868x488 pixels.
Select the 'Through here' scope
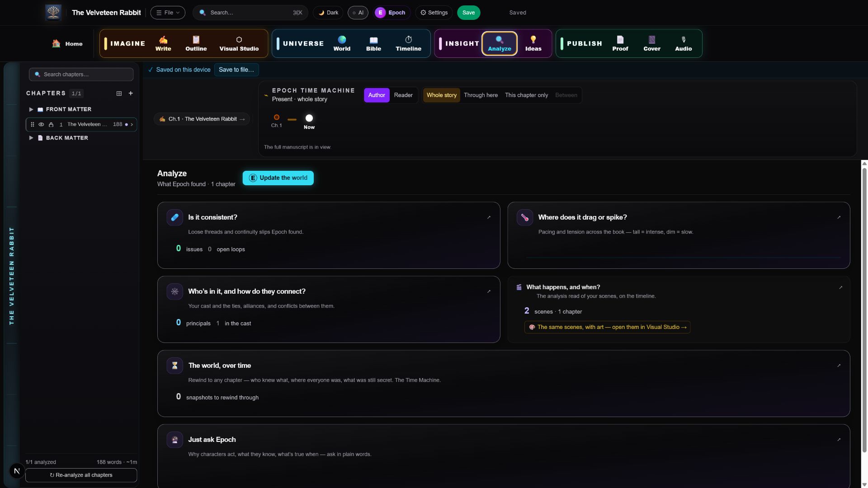[x=481, y=95]
